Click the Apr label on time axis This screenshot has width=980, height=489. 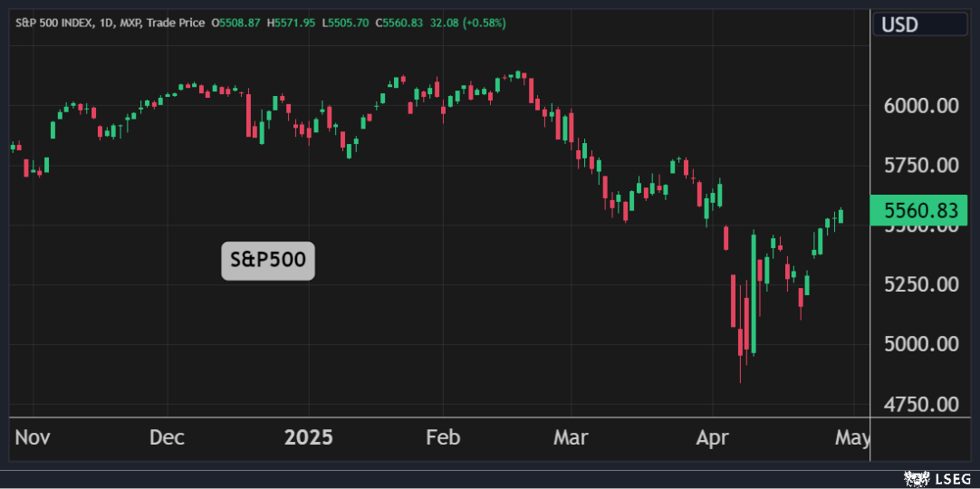pos(712,438)
